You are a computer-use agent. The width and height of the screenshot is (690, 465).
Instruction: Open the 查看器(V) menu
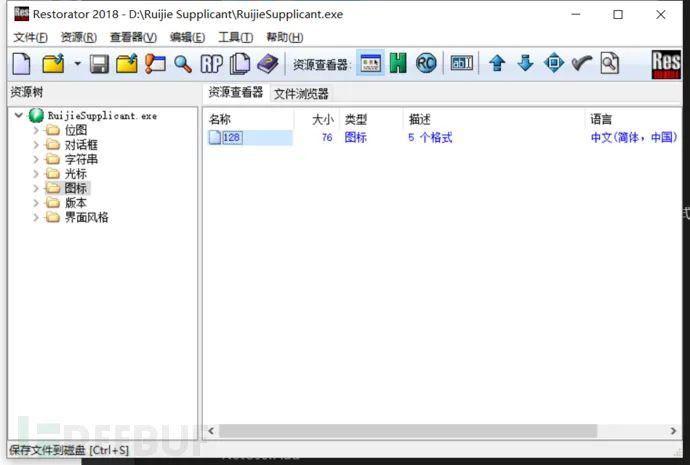133,37
